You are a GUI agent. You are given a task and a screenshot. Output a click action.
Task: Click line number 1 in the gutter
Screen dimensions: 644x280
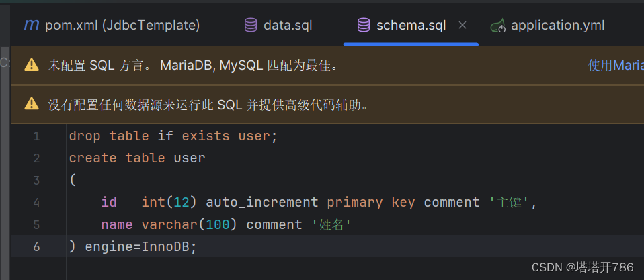[x=36, y=136]
